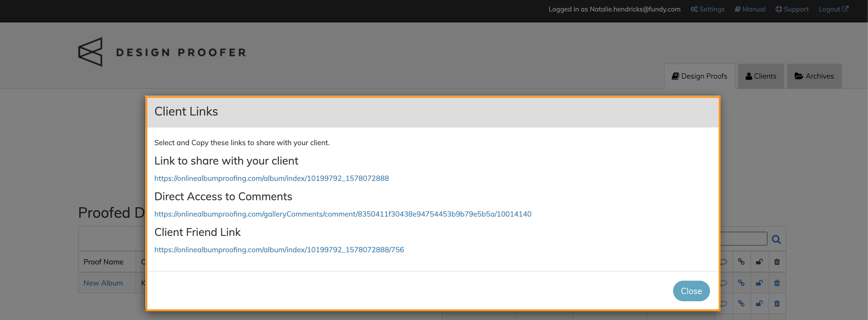Viewport: 868px width, 320px height.
Task: Click the black padlock icon in the table header row
Action: 759,262
